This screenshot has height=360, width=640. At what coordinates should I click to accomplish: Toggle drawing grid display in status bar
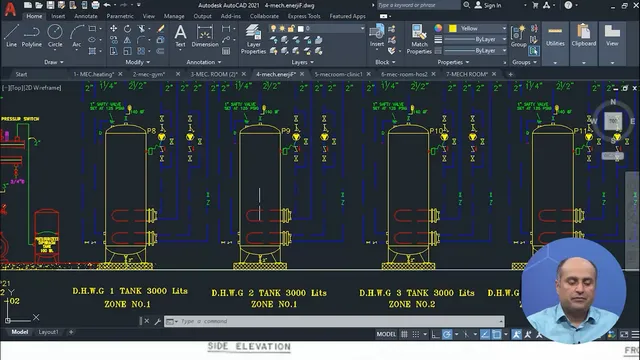[x=404, y=334]
